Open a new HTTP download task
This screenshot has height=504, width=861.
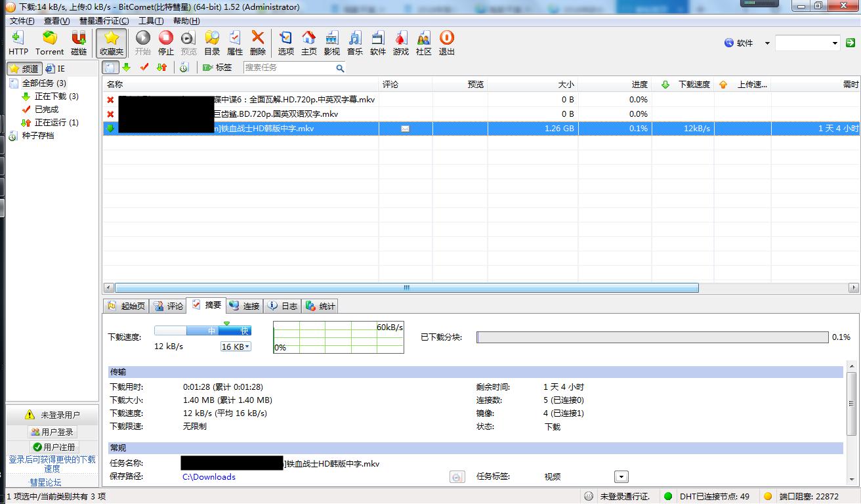pos(18,43)
